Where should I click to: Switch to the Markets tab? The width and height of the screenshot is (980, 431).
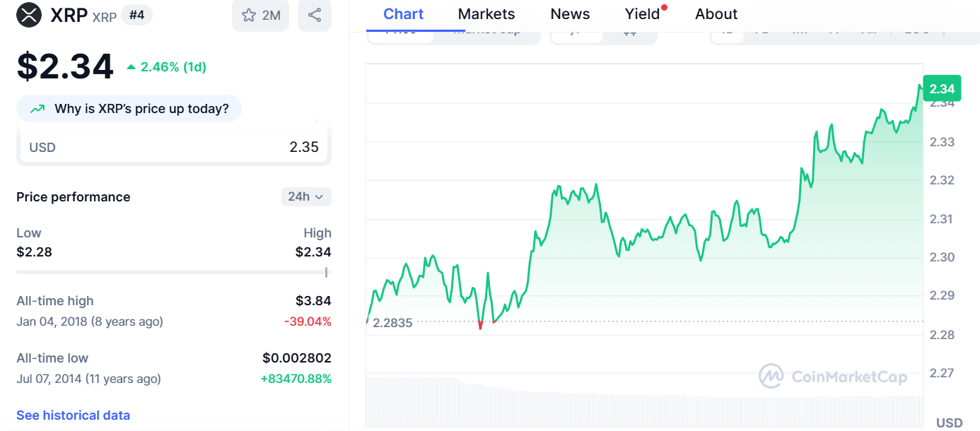coord(486,14)
